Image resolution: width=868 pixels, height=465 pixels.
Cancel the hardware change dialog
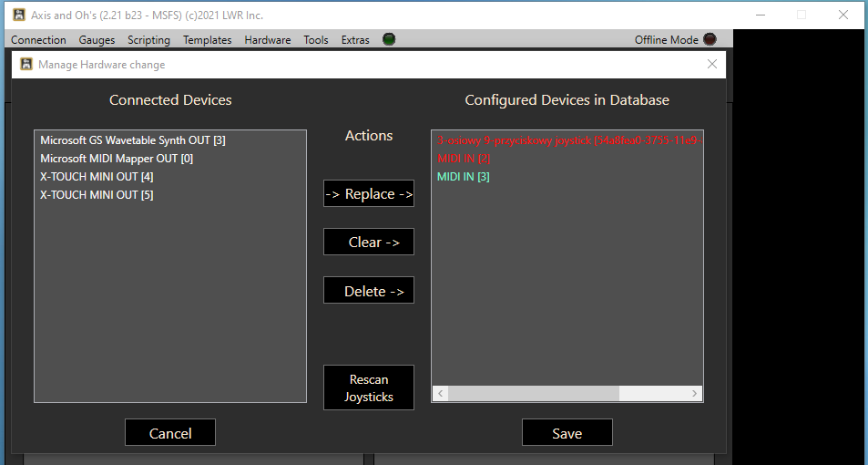tap(170, 433)
